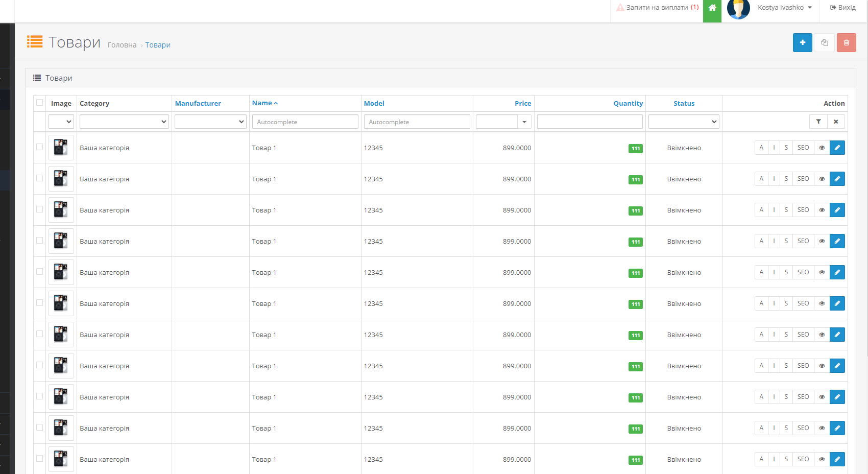Toggle the select-all checkbox in table header
The height and width of the screenshot is (474, 868).
[x=39, y=103]
